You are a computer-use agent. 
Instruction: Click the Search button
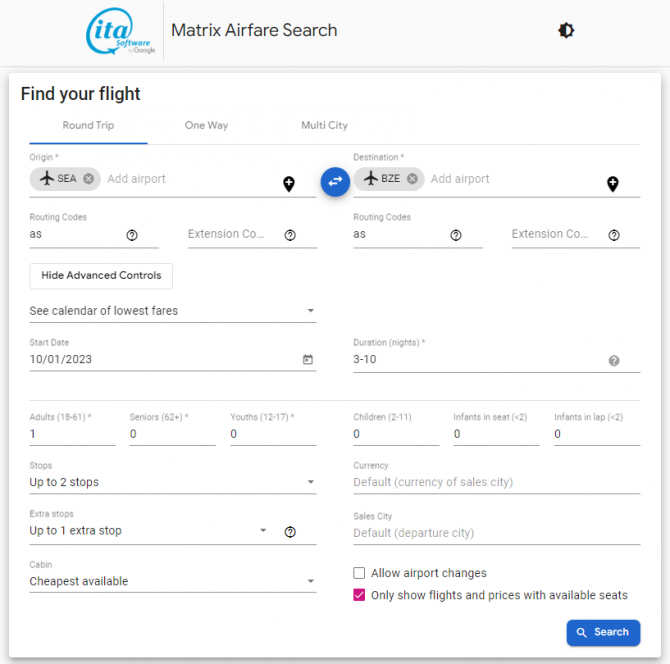603,632
